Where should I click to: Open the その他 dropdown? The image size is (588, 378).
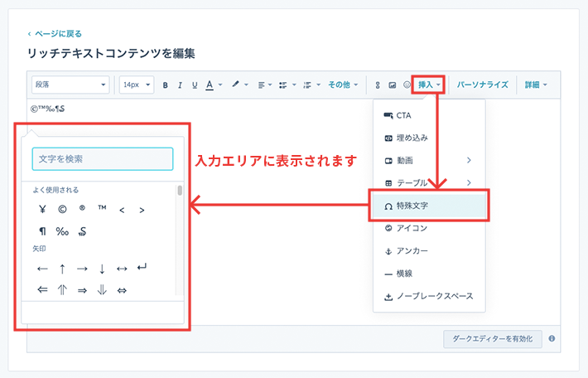tap(343, 85)
